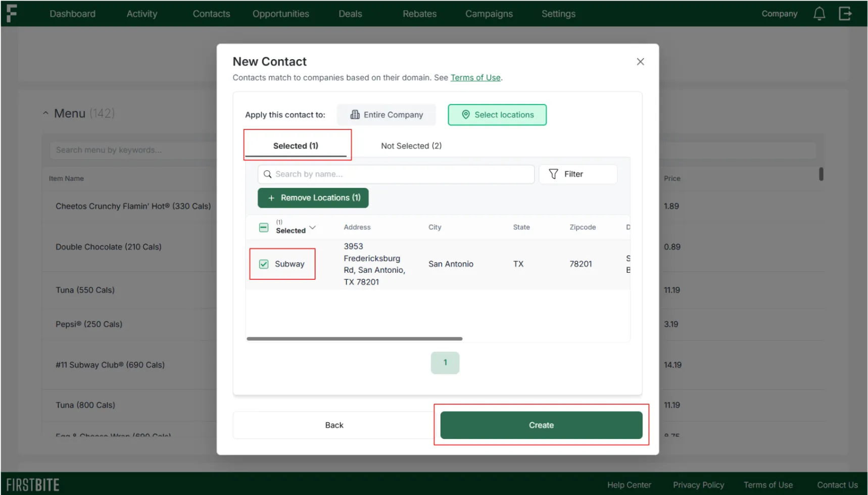This screenshot has height=495, width=868.
Task: Select Tuna (550 Cals) menu item
Action: click(85, 290)
